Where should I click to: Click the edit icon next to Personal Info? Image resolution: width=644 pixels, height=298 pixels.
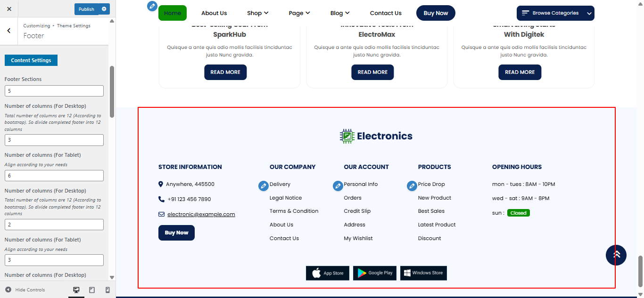pos(338,185)
